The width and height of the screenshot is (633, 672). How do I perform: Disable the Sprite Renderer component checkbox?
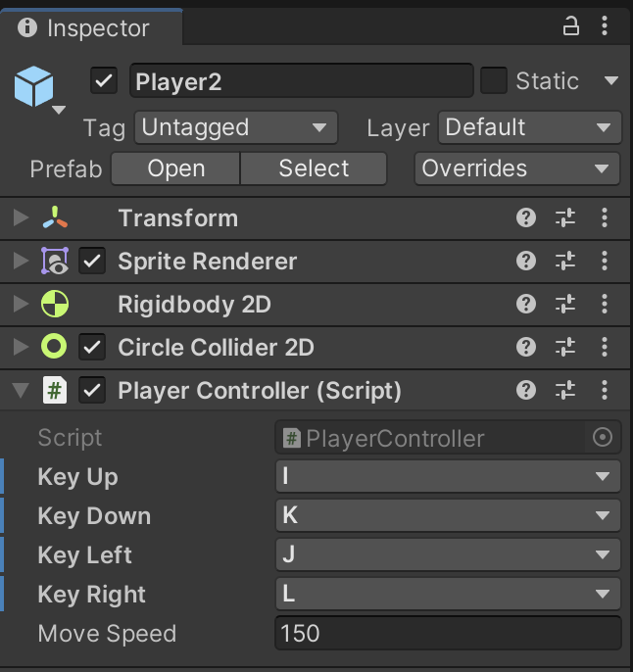tap(93, 262)
